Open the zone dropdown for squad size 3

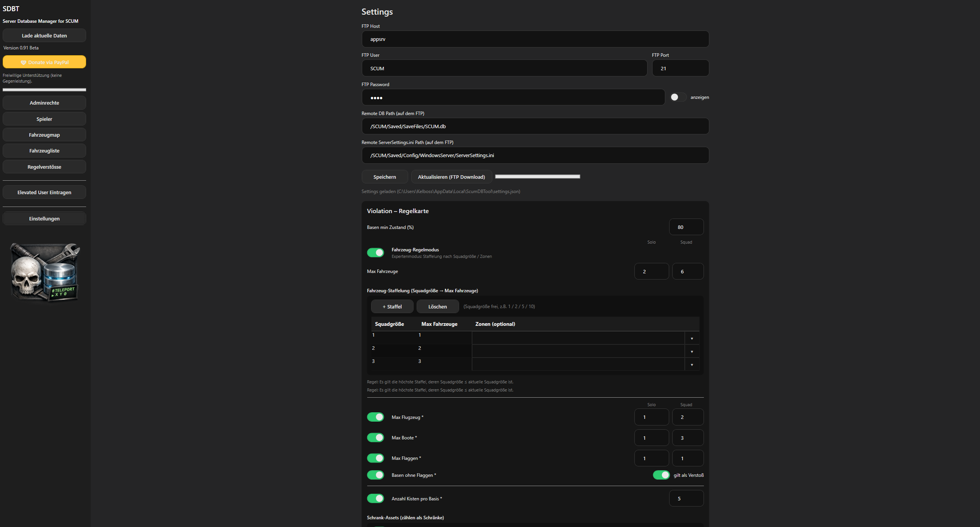click(x=692, y=365)
